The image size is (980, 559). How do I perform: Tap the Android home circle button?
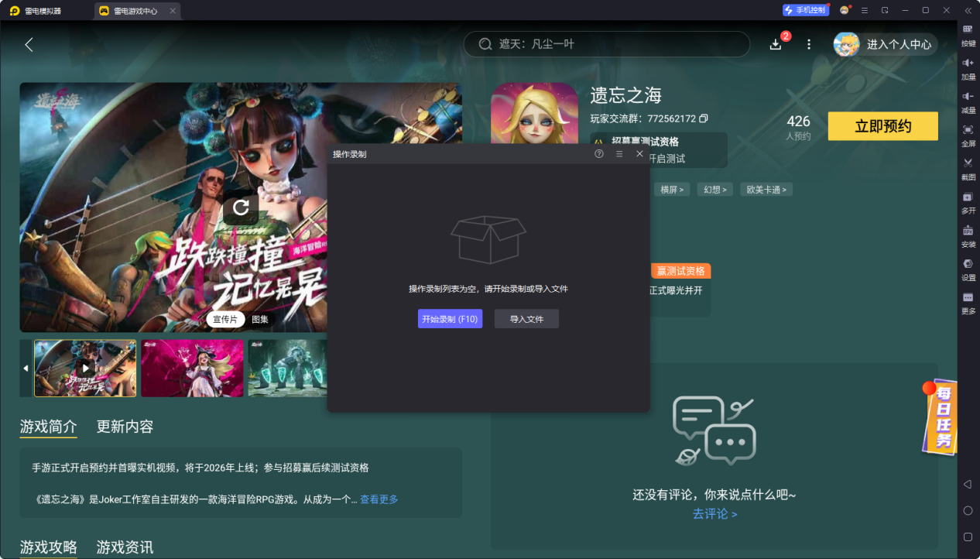968,510
